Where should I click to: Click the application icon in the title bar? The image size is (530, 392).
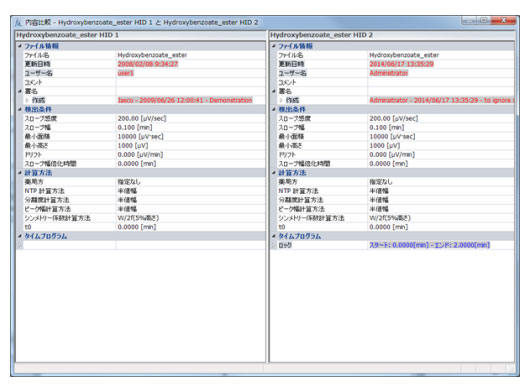click(x=18, y=23)
